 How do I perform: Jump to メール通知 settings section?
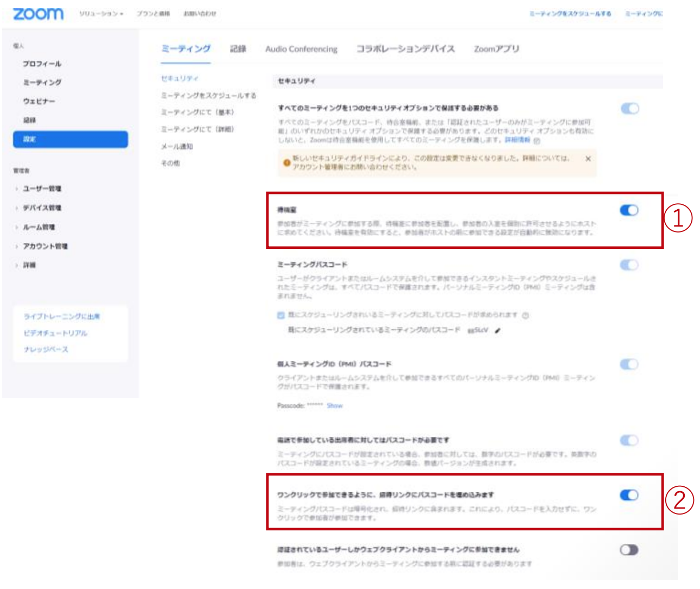(177, 146)
